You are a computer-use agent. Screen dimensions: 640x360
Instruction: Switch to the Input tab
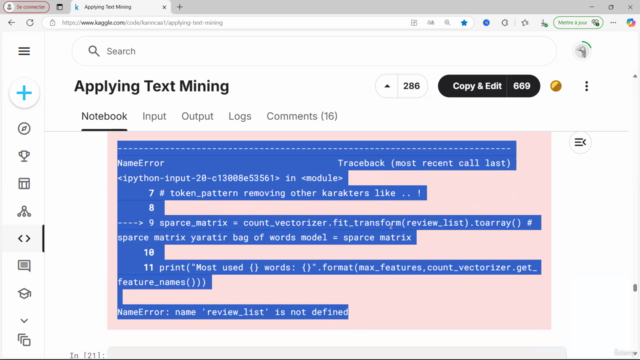click(x=154, y=116)
